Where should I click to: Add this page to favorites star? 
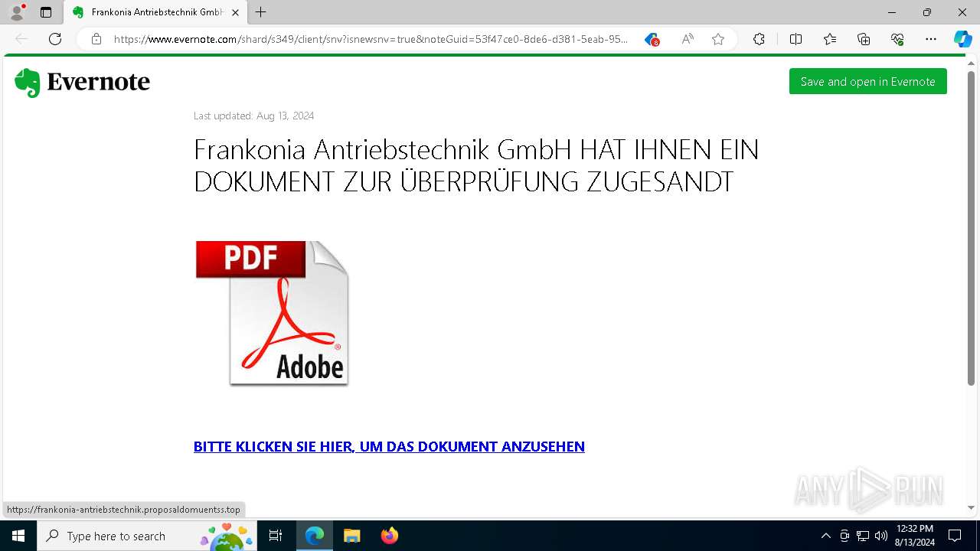click(x=718, y=39)
